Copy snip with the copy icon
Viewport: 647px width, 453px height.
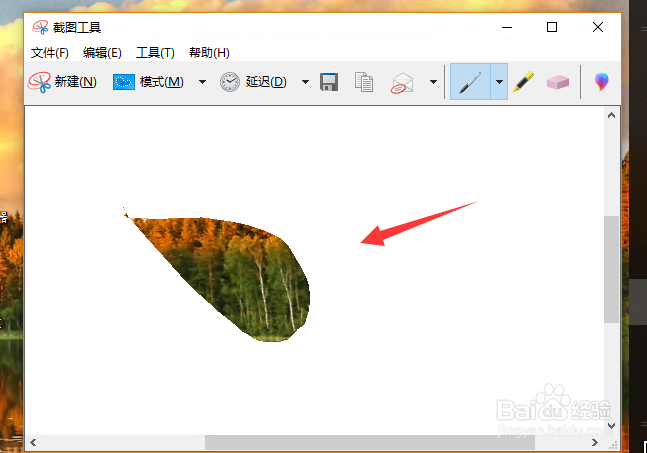click(364, 82)
